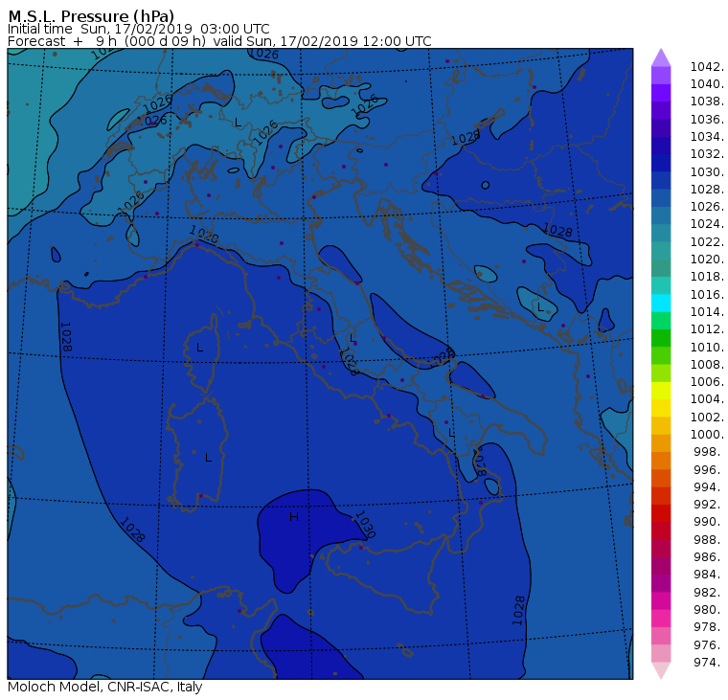Click the light purple arrow atop the legend

click(x=661, y=57)
